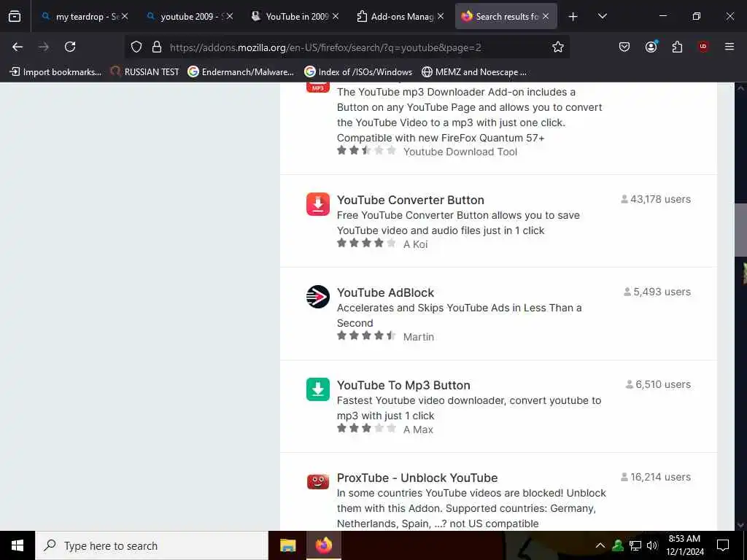The width and height of the screenshot is (747, 560).
Task: Open a new tab with plus button
Action: [573, 17]
